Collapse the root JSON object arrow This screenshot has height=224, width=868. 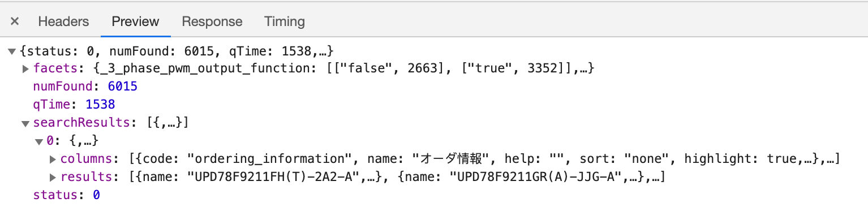tap(12, 51)
